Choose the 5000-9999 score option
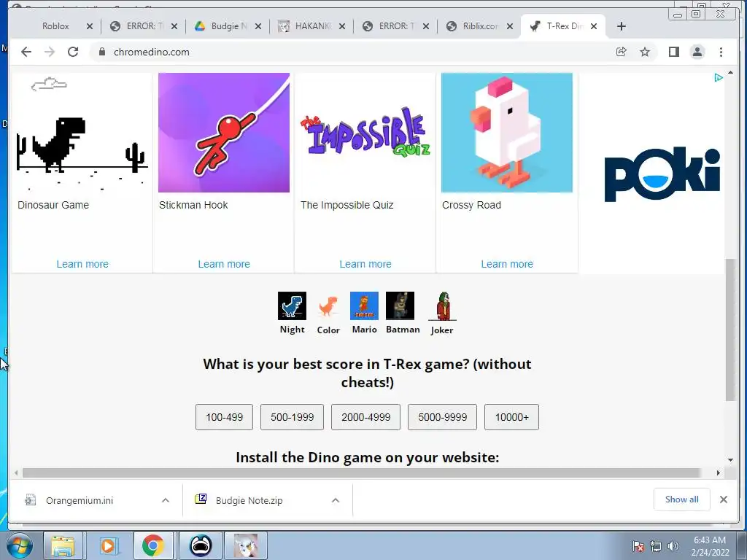The width and height of the screenshot is (747, 560). coord(443,417)
